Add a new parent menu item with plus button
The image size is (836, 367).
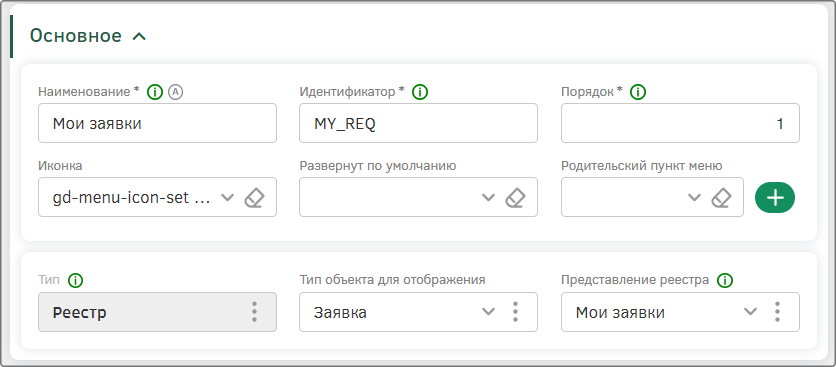coord(775,197)
